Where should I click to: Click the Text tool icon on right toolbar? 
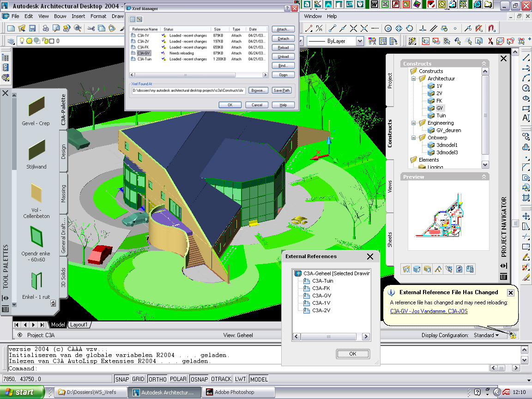[x=526, y=118]
